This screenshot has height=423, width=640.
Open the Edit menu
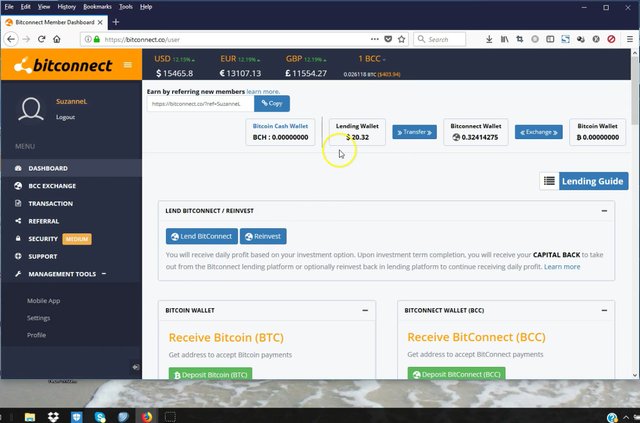(25, 7)
